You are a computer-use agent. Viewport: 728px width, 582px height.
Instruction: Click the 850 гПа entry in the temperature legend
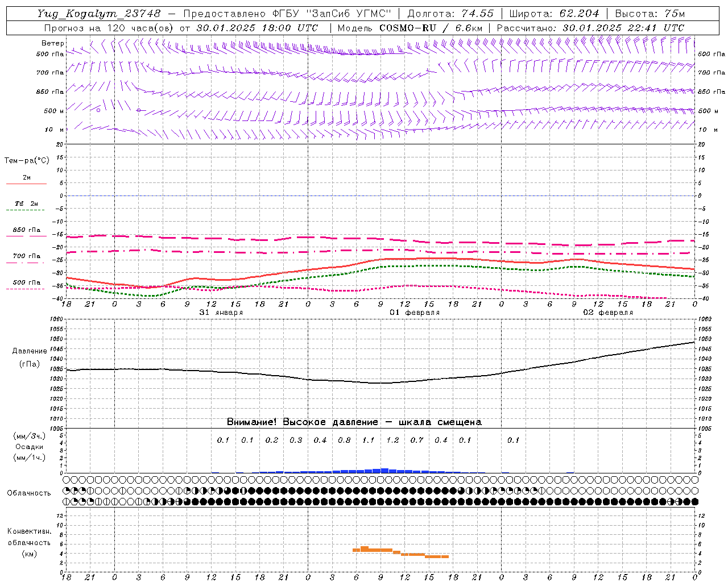(x=27, y=230)
